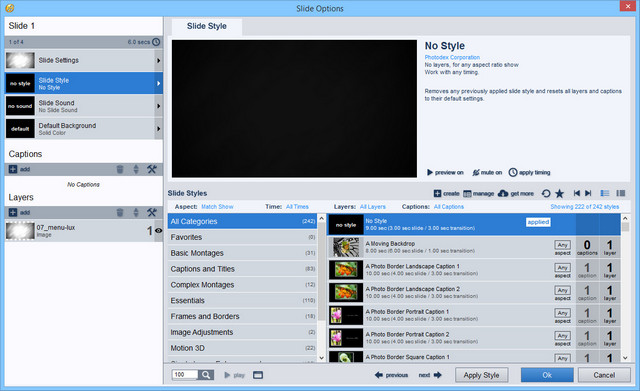This screenshot has width=640, height=391.
Task: Go to next slide
Action: [430, 375]
